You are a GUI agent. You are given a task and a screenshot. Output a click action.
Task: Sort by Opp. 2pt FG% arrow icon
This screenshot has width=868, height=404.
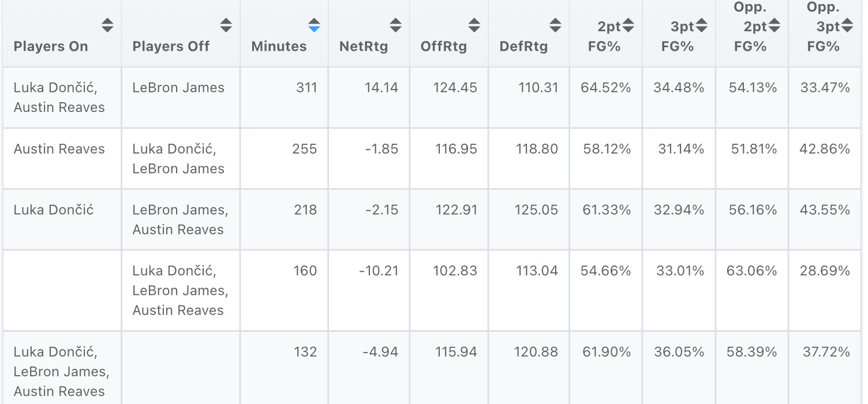click(x=774, y=25)
